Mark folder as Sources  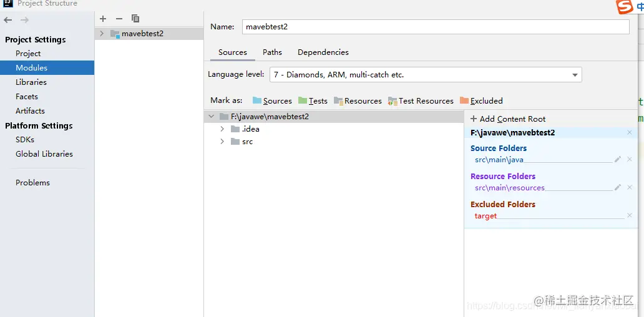coord(272,100)
